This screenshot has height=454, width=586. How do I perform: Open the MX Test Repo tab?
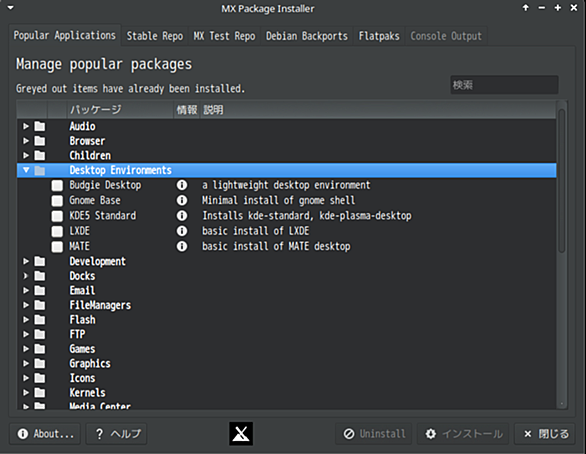coord(224,36)
